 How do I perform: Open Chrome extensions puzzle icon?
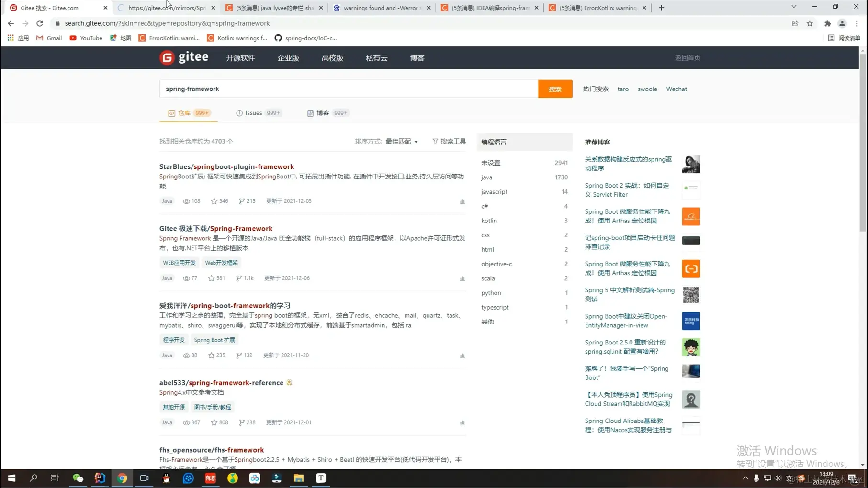pyautogui.click(x=827, y=23)
